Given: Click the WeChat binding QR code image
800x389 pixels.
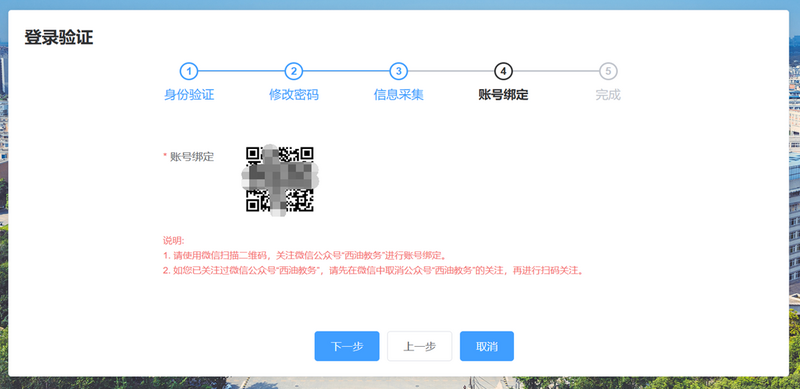Looking at the screenshot, I should [280, 179].
